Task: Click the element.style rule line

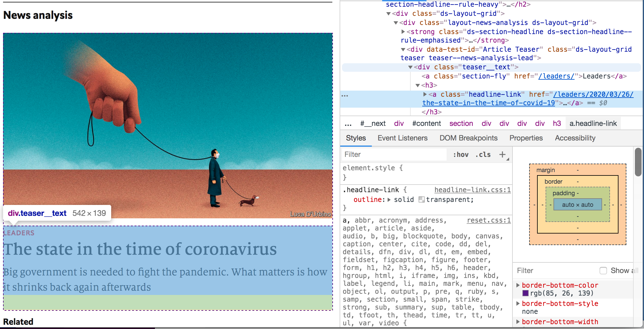Action: pos(373,168)
